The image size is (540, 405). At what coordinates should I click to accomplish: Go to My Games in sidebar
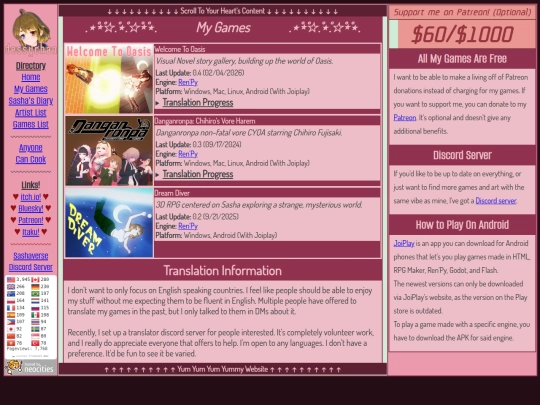tap(31, 89)
